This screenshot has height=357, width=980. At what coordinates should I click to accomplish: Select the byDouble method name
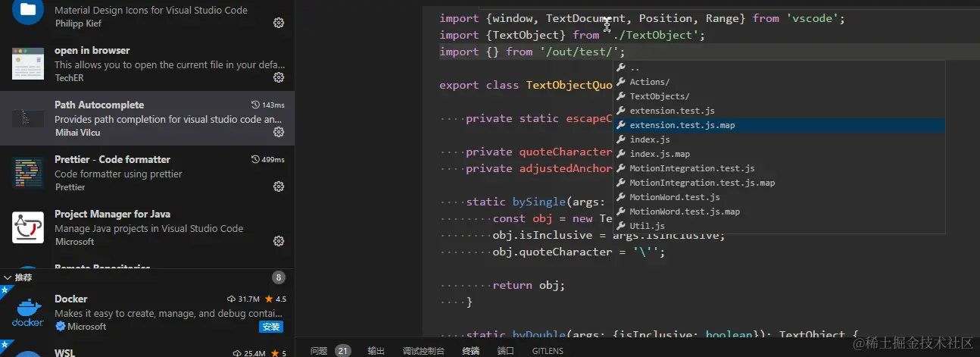[539, 335]
